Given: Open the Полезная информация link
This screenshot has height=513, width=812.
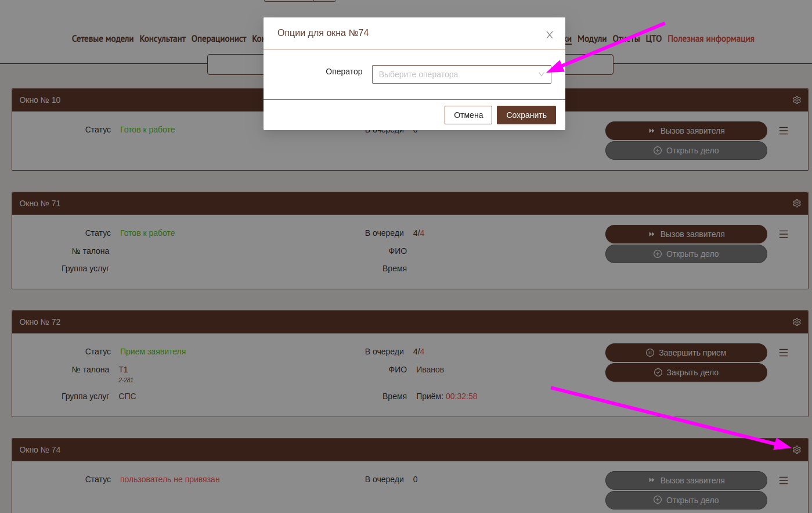Looking at the screenshot, I should [x=710, y=39].
